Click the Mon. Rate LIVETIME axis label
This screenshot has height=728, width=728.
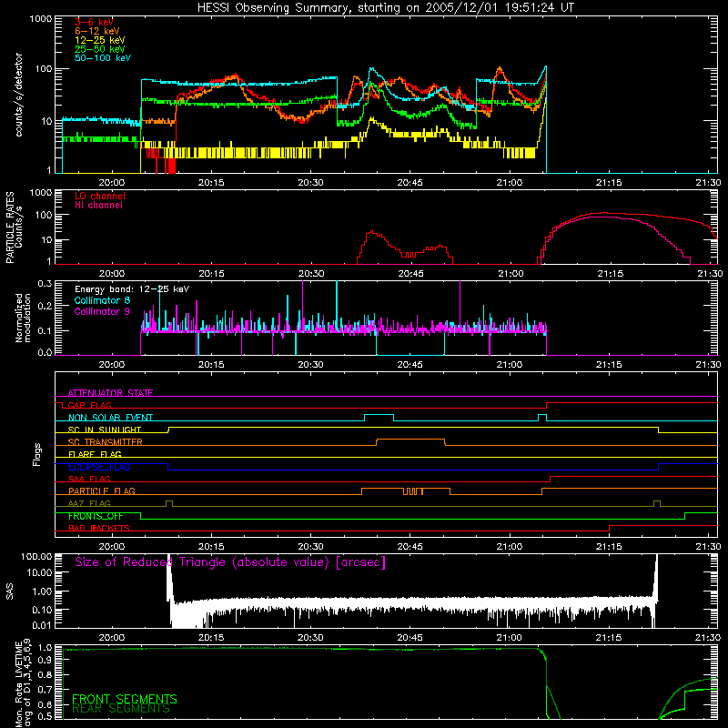23,683
